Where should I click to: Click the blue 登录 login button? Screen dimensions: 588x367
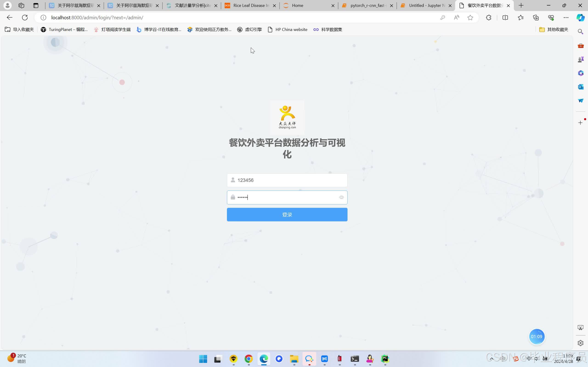pyautogui.click(x=287, y=214)
